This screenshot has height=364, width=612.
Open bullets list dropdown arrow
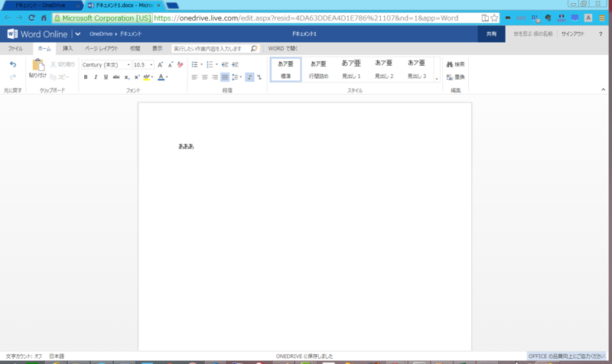pos(201,64)
